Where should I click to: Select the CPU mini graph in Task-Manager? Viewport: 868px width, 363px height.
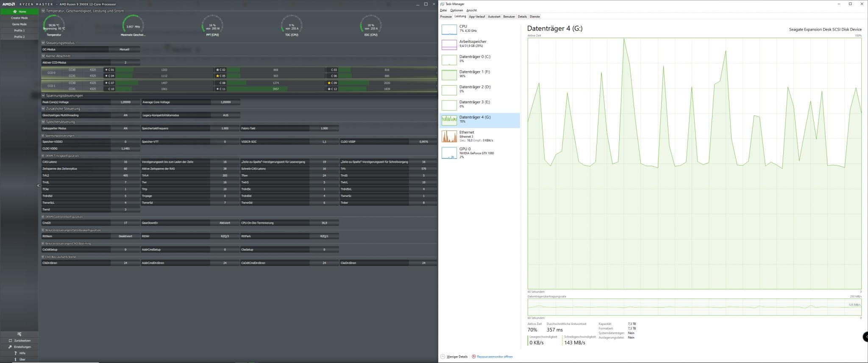pos(449,29)
